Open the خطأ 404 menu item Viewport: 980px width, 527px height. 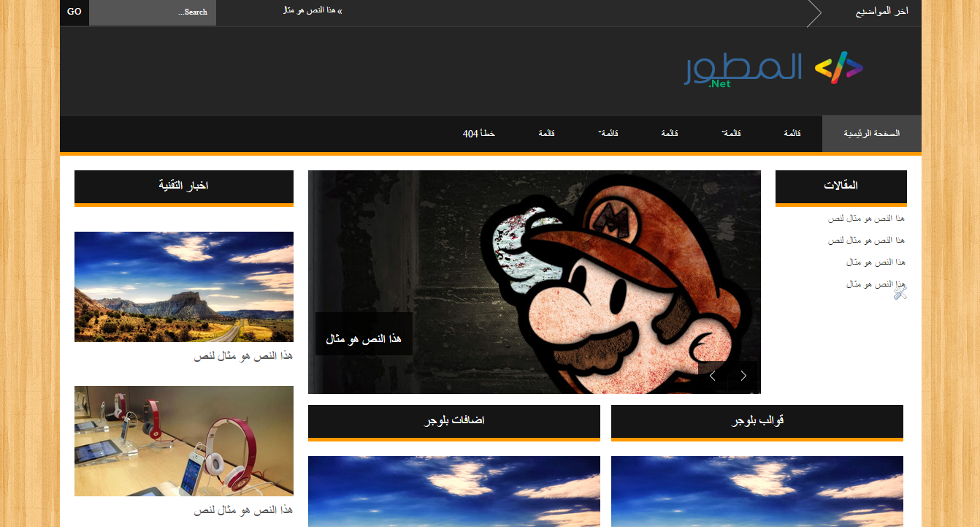click(479, 134)
